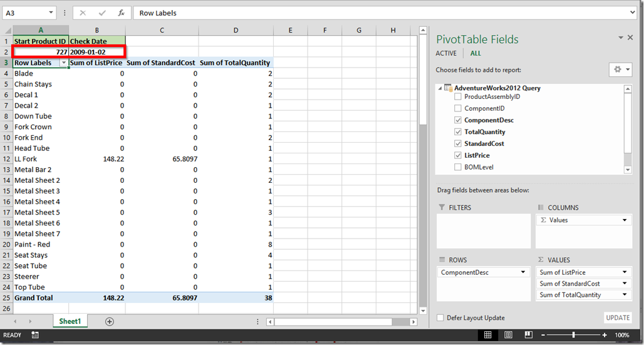The width and height of the screenshot is (644, 345).
Task: Open Sum of ListPrice field dropdown
Action: (625, 272)
